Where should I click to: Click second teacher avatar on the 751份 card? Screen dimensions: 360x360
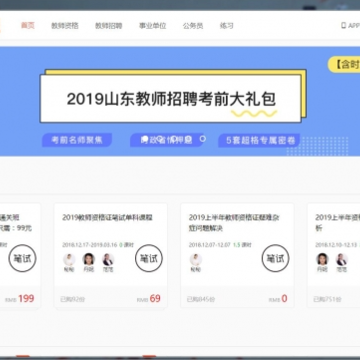point(342,260)
